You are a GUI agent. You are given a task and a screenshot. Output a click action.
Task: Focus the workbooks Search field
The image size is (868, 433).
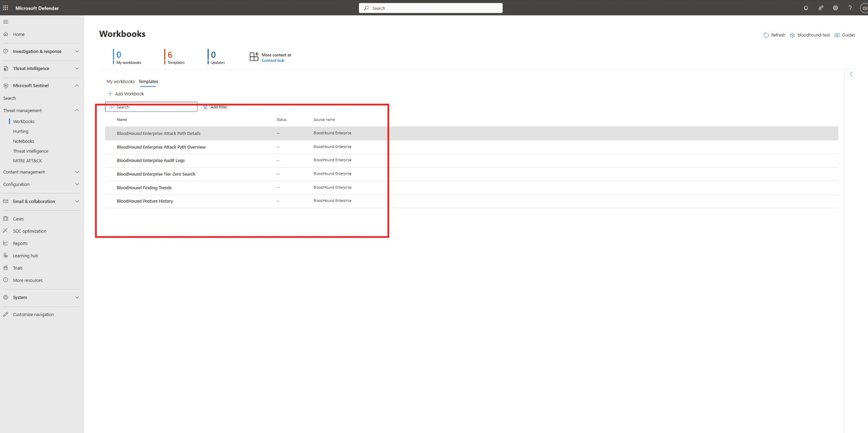[x=151, y=107]
